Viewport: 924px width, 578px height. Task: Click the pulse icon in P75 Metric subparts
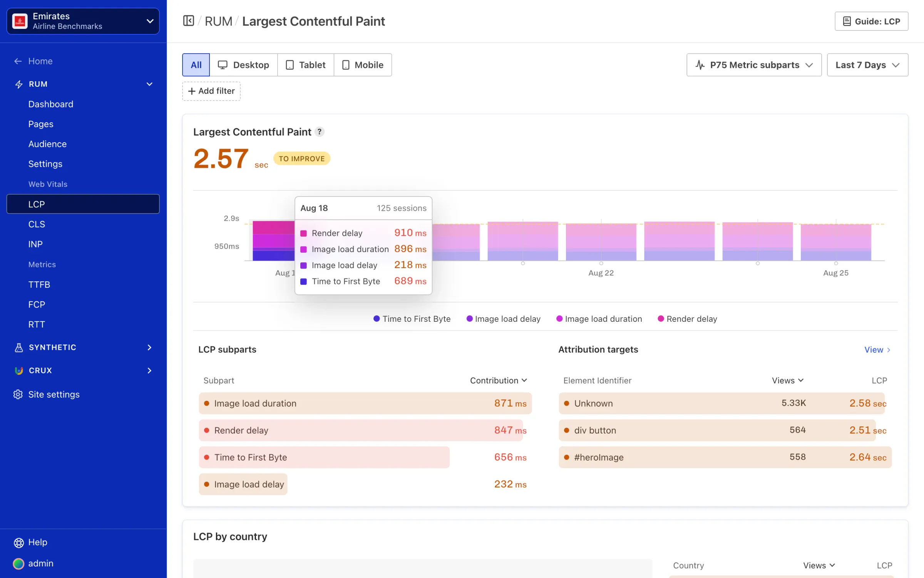700,65
